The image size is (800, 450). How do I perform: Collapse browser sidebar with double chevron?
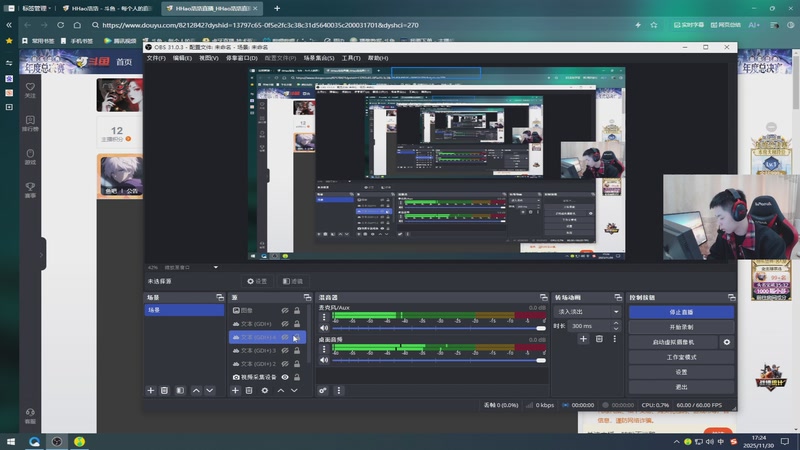9,25
